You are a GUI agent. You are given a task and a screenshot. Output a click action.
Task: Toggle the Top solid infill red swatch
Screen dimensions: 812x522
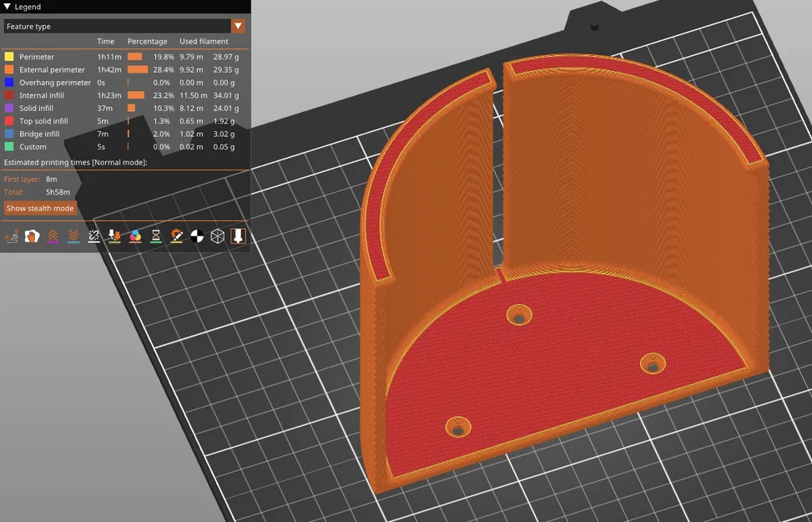click(x=9, y=121)
